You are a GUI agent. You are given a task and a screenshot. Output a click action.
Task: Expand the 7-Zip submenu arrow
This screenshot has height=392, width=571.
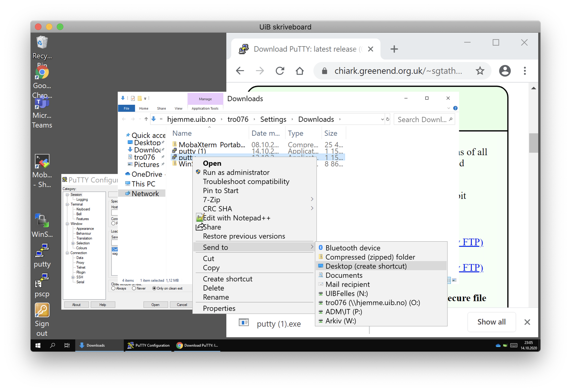[x=312, y=200]
